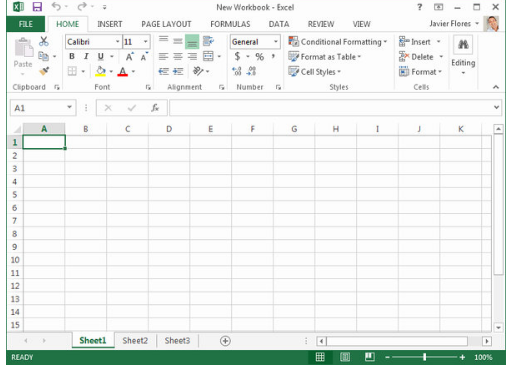Switch to the DATA tab

point(279,24)
